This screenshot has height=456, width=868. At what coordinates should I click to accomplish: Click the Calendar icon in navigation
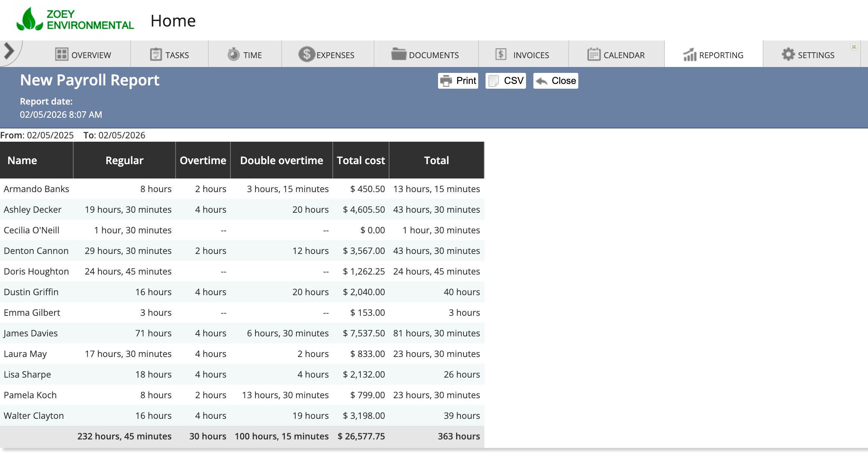pyautogui.click(x=593, y=54)
